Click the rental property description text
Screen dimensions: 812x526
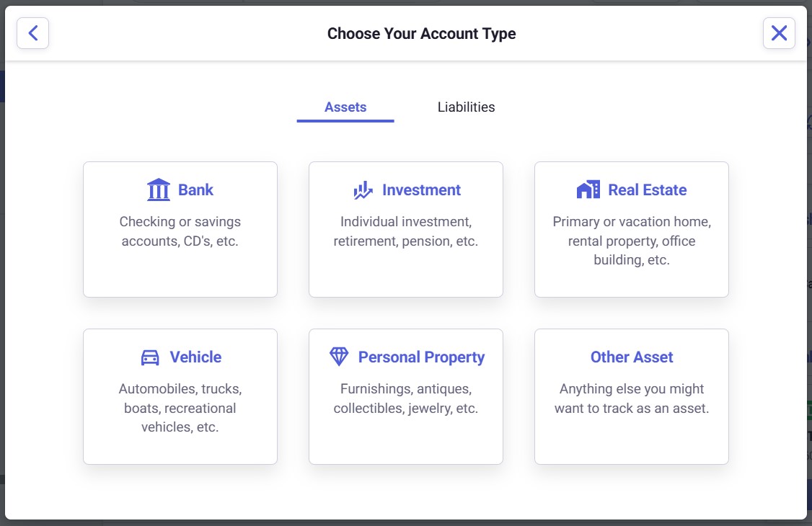click(x=632, y=241)
